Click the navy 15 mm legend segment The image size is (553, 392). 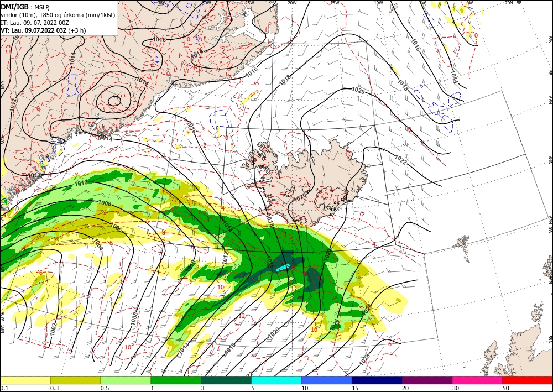(377, 380)
